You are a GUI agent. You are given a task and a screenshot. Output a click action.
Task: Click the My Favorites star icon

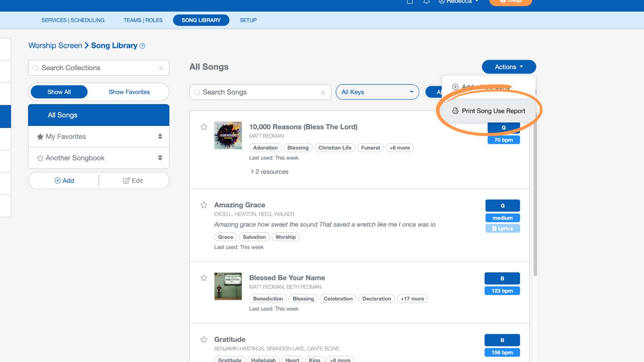point(40,137)
